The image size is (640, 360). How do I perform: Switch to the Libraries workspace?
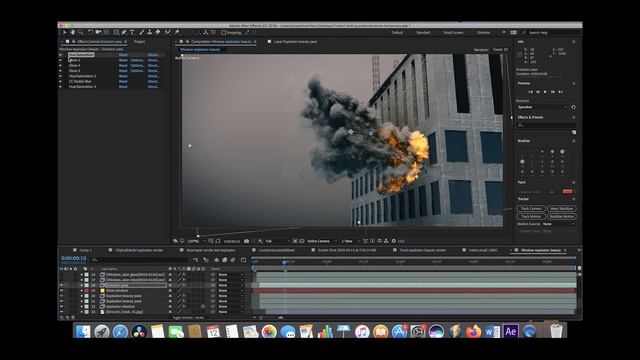click(483, 33)
